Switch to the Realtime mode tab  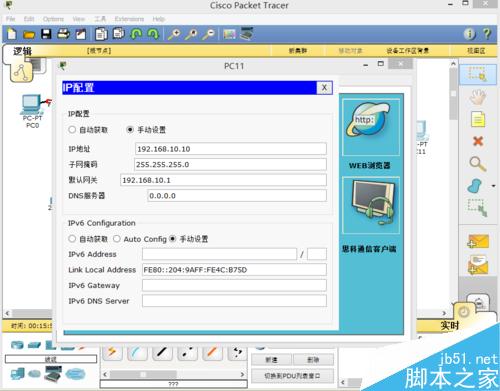click(450, 325)
